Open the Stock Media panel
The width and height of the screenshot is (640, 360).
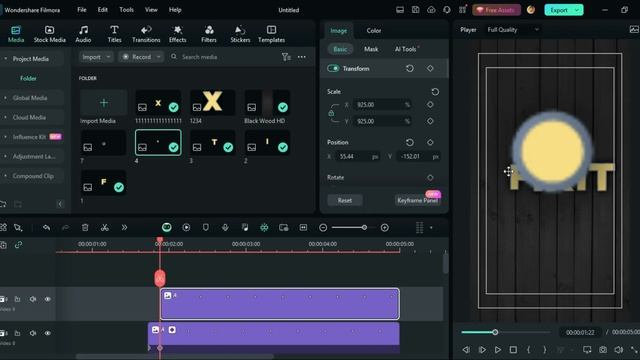[x=49, y=34]
